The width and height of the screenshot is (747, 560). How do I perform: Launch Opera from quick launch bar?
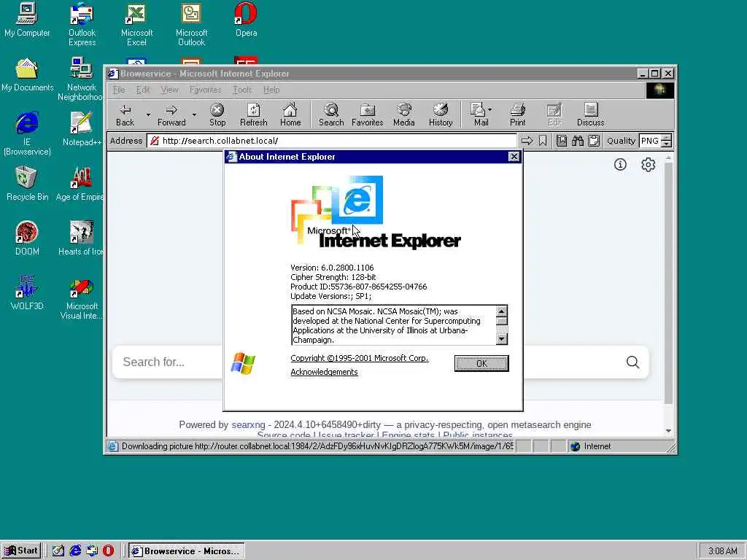pyautogui.click(x=108, y=551)
